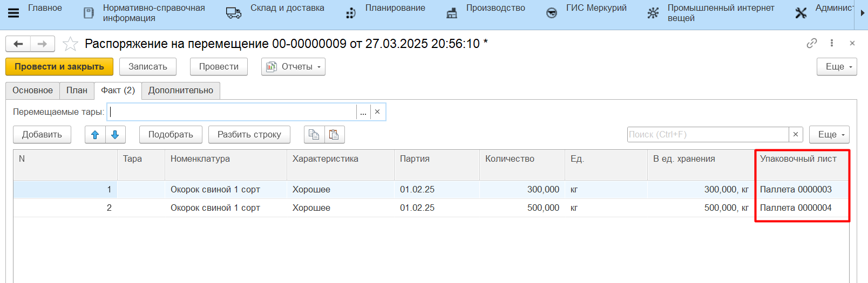Expand the table Еще dropdown near search
The height and width of the screenshot is (283, 868).
tap(829, 135)
